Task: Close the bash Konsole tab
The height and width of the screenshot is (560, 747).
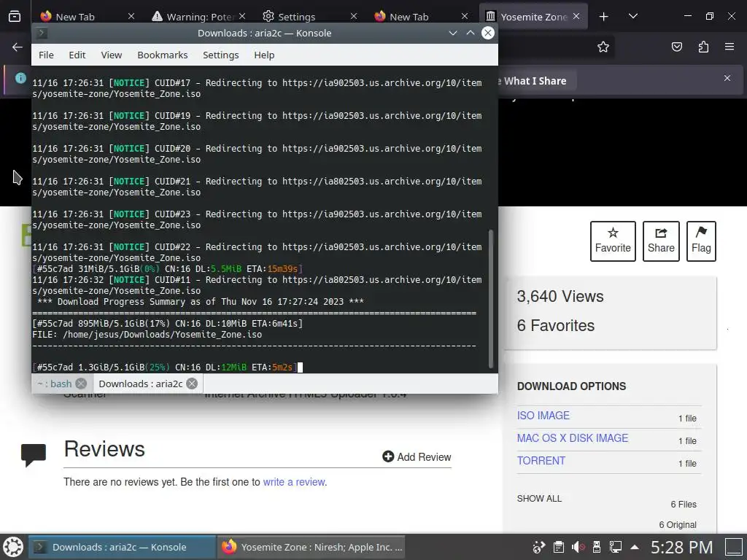Action: tap(82, 384)
